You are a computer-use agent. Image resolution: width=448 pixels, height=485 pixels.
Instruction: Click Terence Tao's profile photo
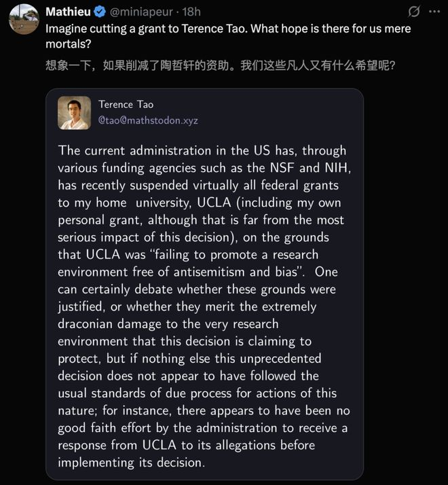click(x=74, y=113)
